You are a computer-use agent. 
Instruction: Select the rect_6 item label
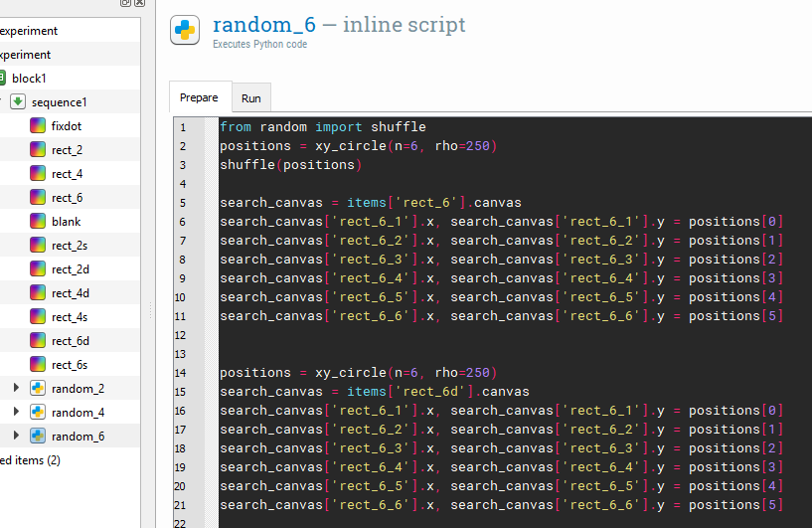(67, 198)
